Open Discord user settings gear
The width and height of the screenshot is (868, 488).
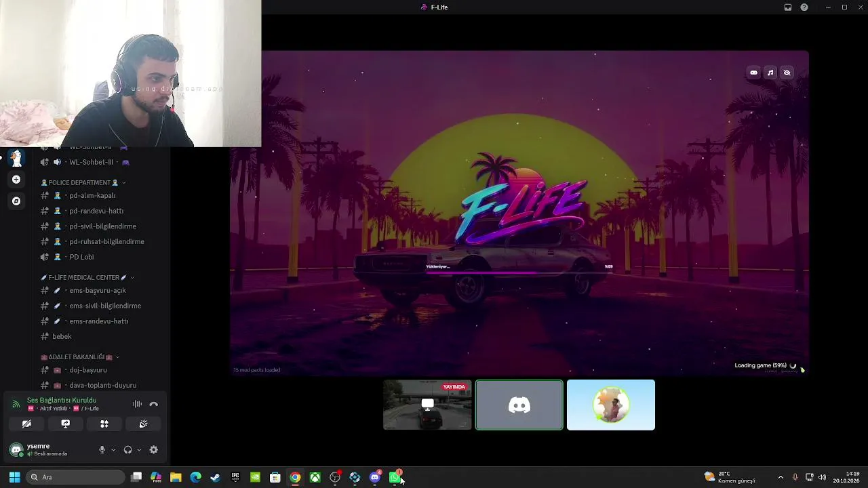coord(154,449)
